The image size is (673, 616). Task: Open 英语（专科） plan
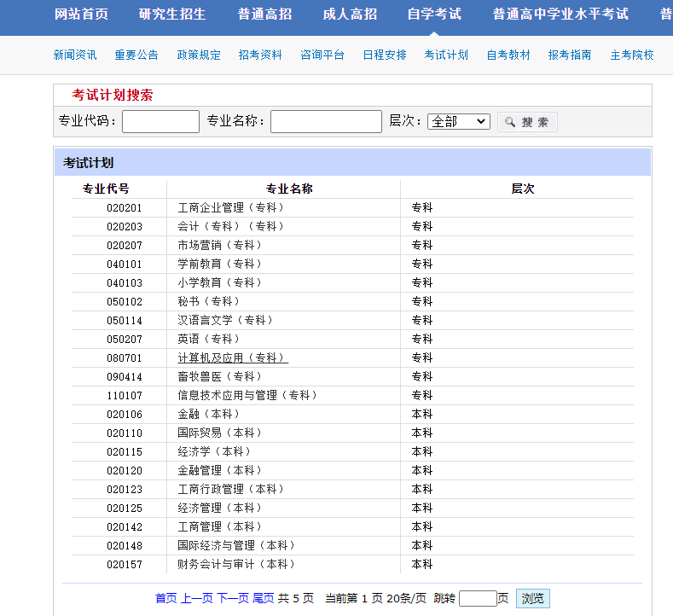[x=209, y=339]
